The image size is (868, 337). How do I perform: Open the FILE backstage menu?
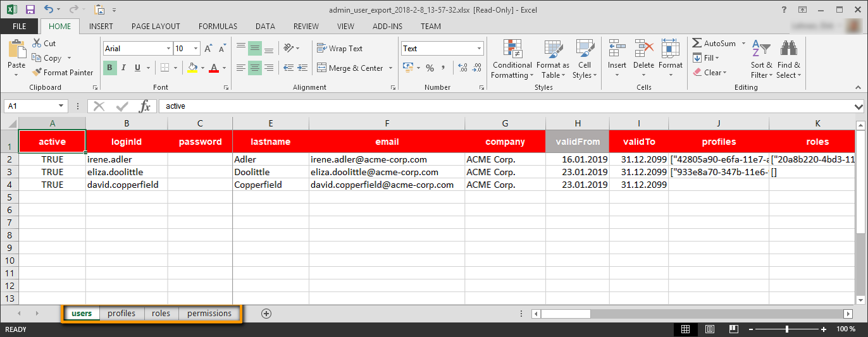[19, 27]
